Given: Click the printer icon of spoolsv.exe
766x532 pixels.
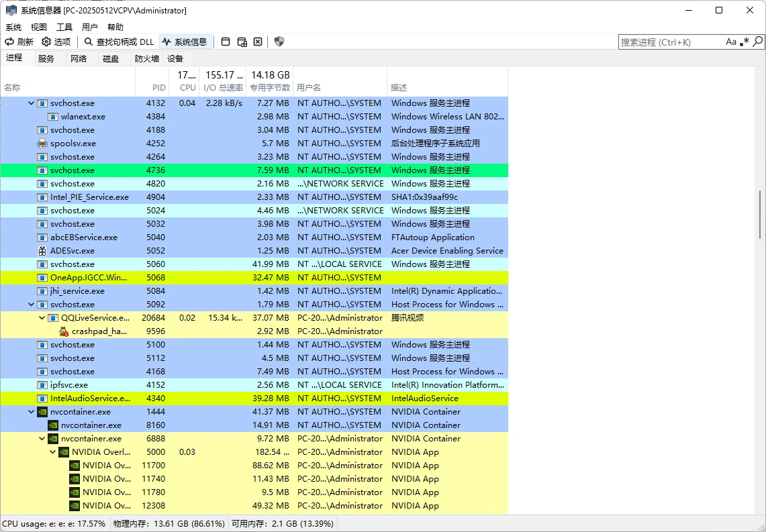Looking at the screenshot, I should click(x=42, y=144).
